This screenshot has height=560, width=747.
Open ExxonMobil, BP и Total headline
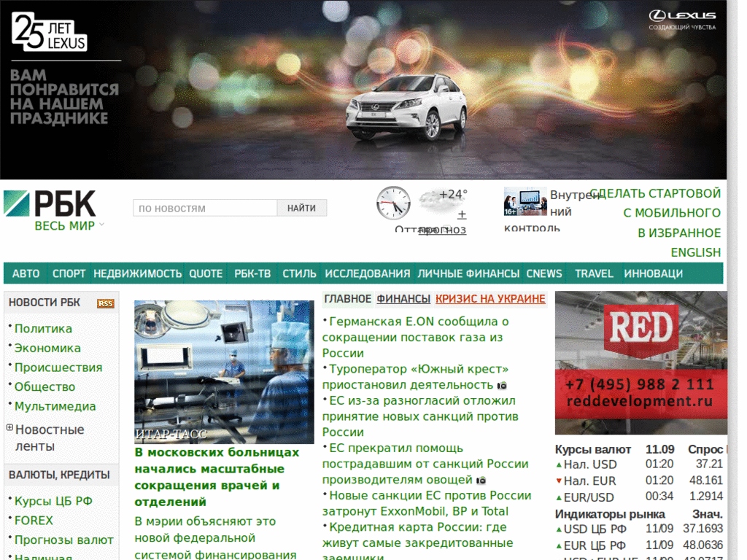(x=427, y=503)
